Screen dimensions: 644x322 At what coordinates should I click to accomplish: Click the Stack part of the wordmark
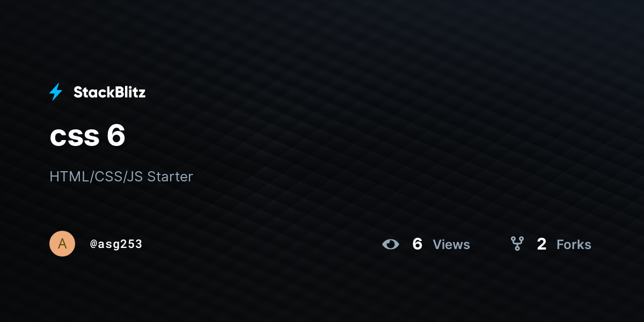91,92
